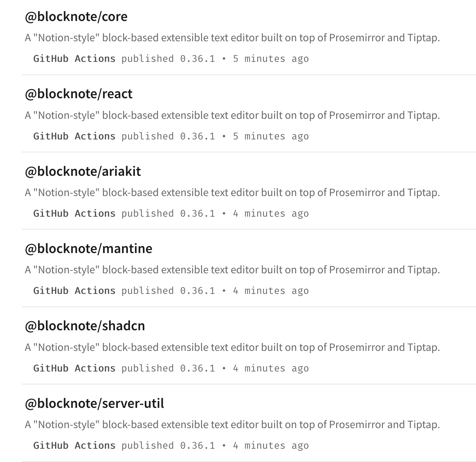This screenshot has height=462, width=476.
Task: Open the @blocknote/mantine package link
Action: (x=88, y=248)
